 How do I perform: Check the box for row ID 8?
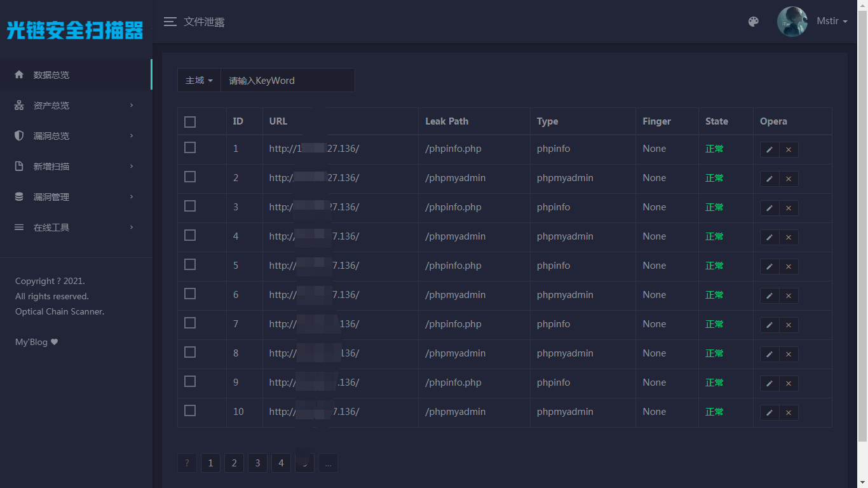pos(190,352)
